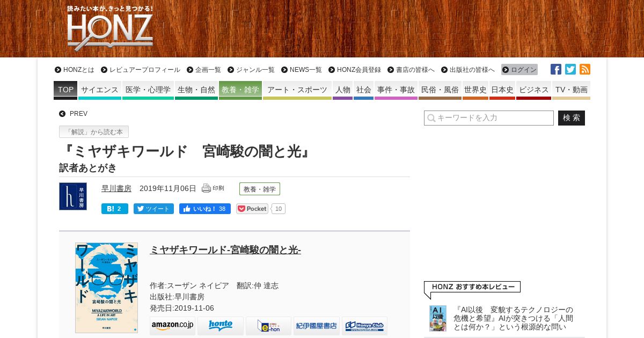The height and width of the screenshot is (338, 644).
Task: Click the HONZ logo
Action: (110, 28)
